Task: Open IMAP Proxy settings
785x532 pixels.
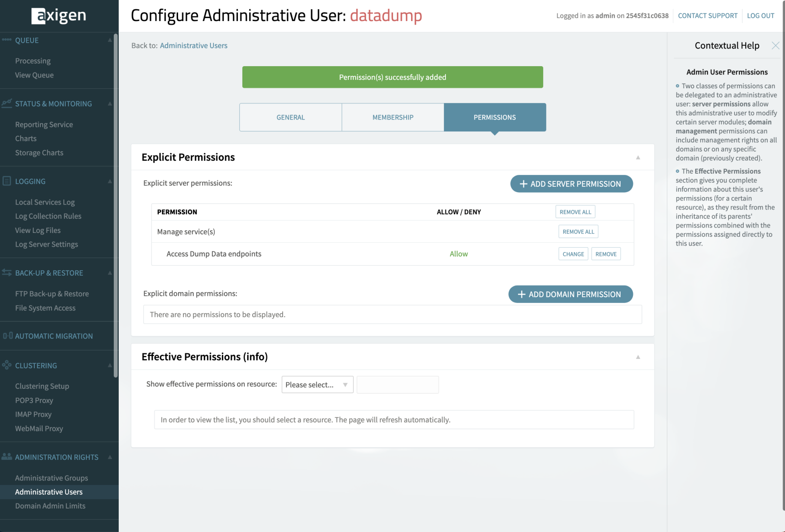Action: tap(33, 414)
